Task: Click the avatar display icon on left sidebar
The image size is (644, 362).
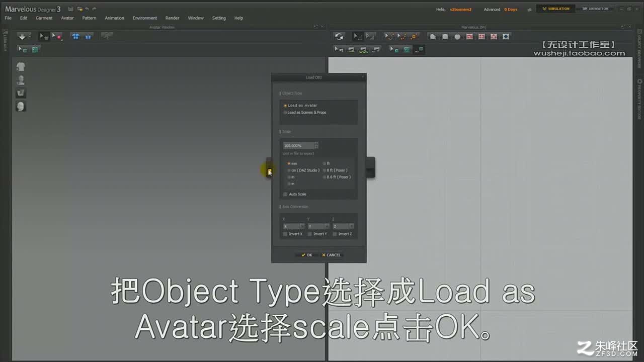Action: click(x=21, y=79)
